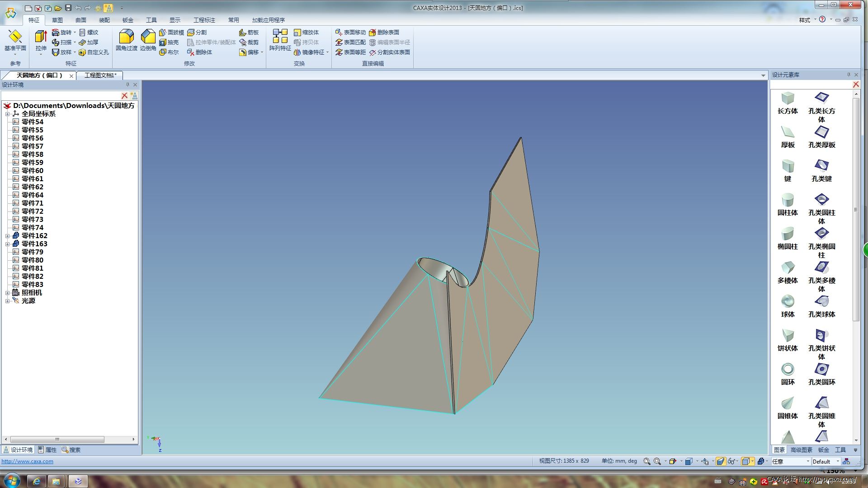Open the 钣金 ribbon tab

[x=128, y=20]
